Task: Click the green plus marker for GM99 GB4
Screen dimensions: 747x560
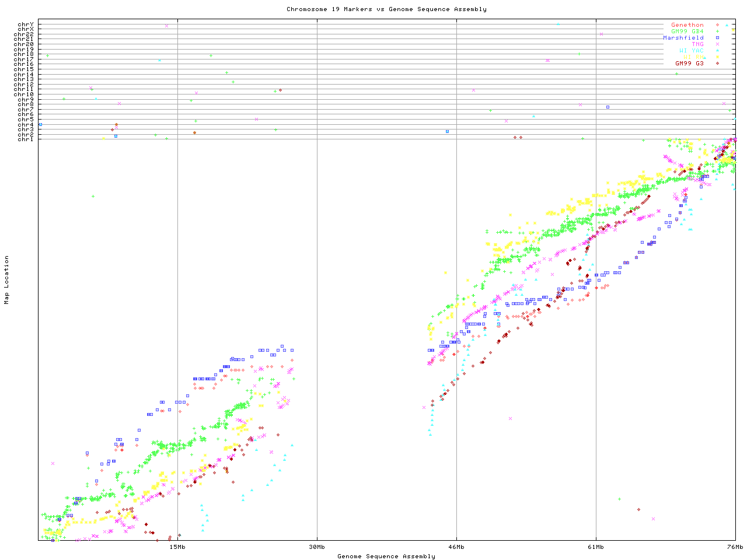Action: (x=717, y=32)
